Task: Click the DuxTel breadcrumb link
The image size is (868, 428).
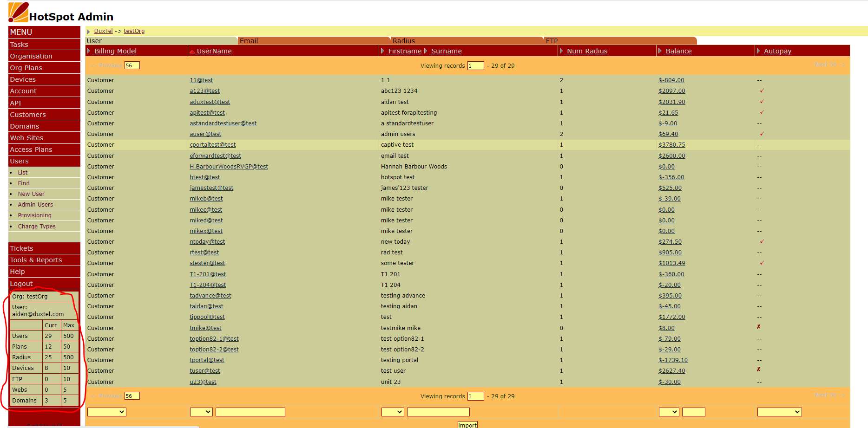Action: (103, 31)
